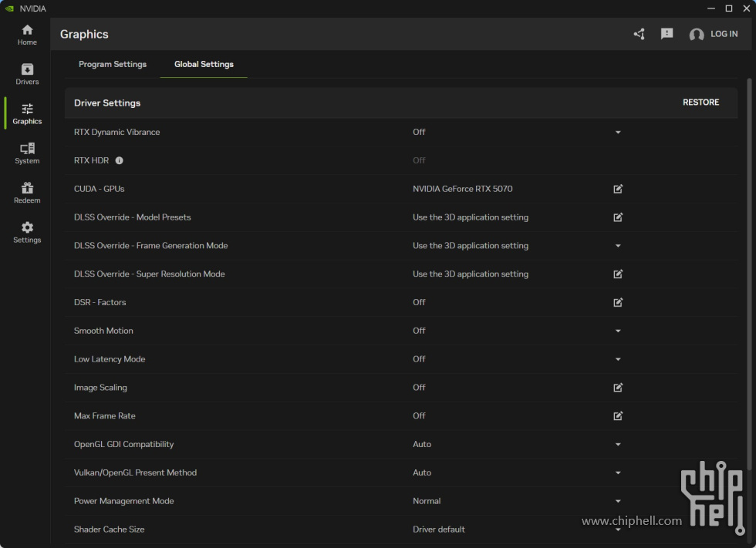Expand OpenGL GDI Compatibility dropdown

[618, 445]
